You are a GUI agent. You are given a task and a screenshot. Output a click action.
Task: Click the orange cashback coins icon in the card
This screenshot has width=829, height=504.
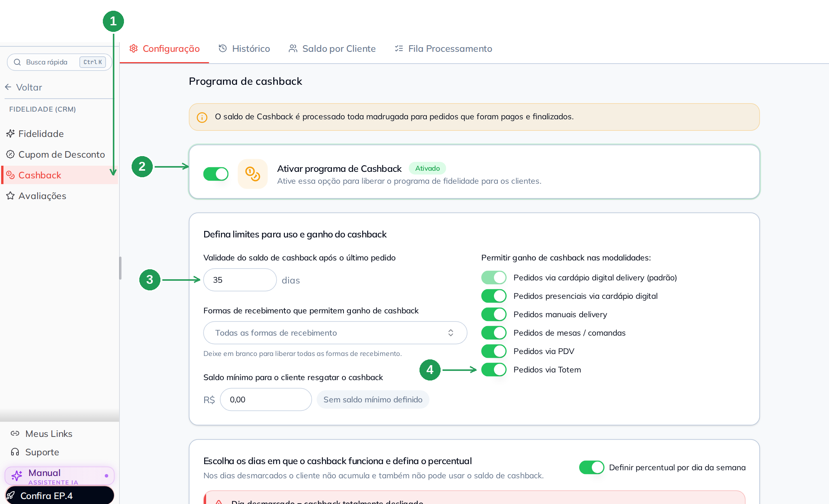[253, 174]
